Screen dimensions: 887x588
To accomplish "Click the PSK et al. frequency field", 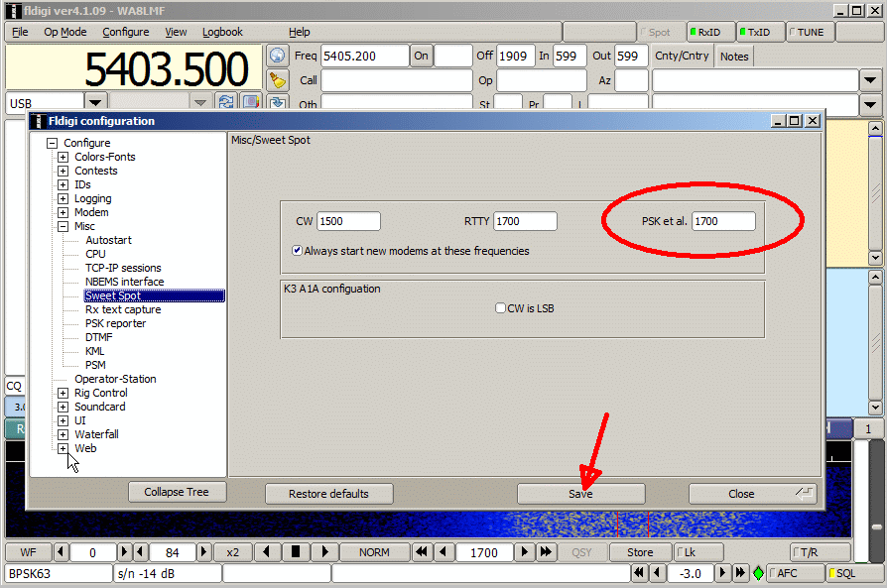I will (x=723, y=221).
